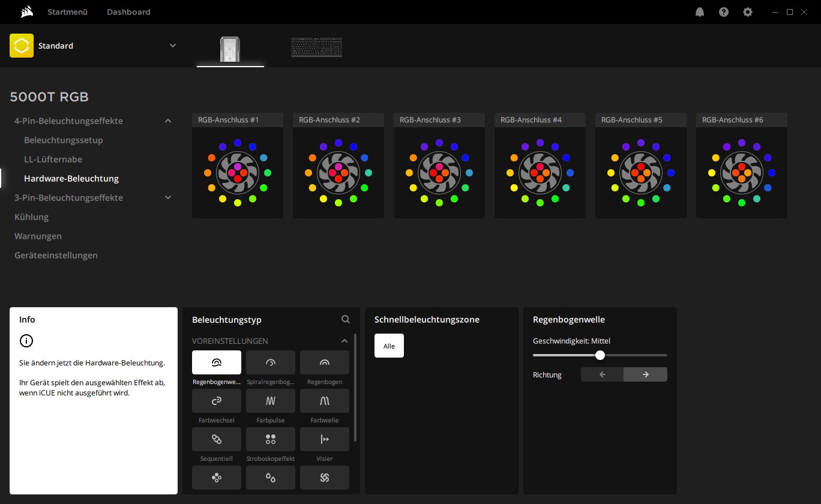The height and width of the screenshot is (504, 821).
Task: Open Beleuchtungssetup in sidebar
Action: (x=64, y=140)
